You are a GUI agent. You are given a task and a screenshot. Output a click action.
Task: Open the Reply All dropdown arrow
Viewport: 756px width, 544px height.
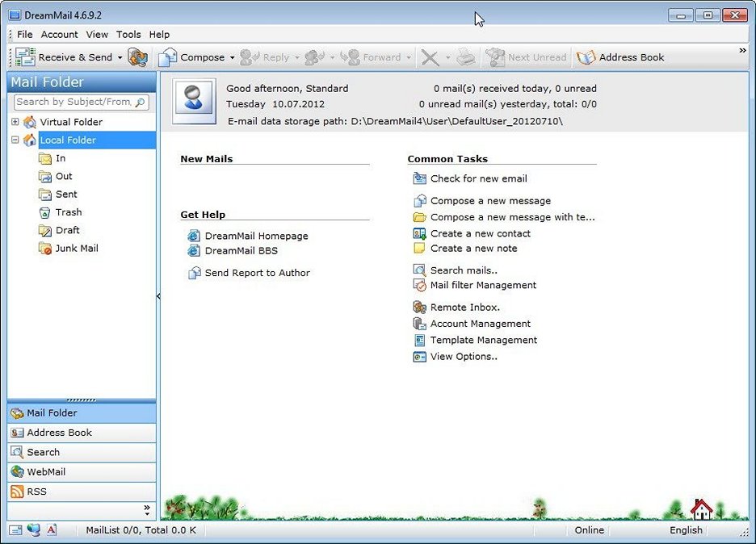(332, 58)
